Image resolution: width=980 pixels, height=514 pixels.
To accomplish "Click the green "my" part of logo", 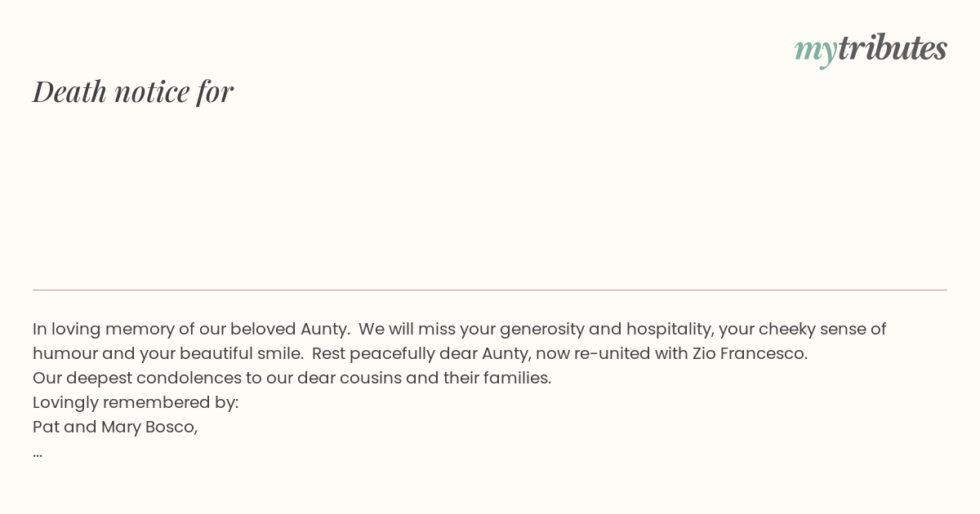I will point(816,51).
